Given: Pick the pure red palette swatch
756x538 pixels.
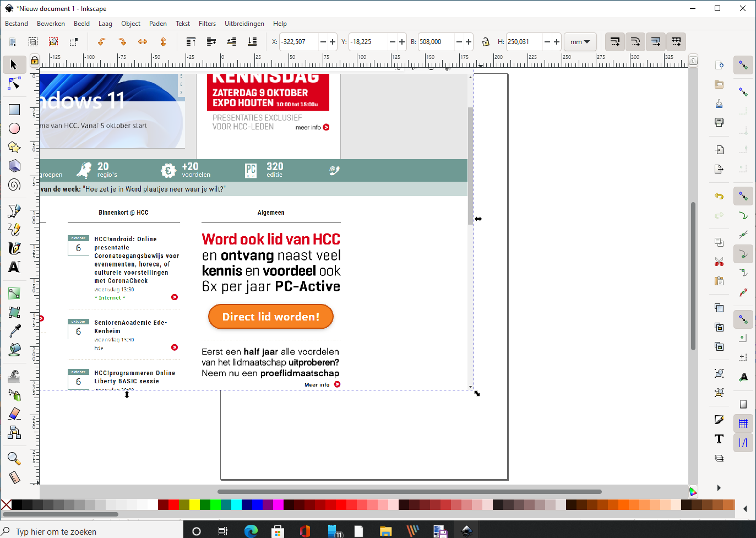Looking at the screenshot, I should (x=173, y=504).
